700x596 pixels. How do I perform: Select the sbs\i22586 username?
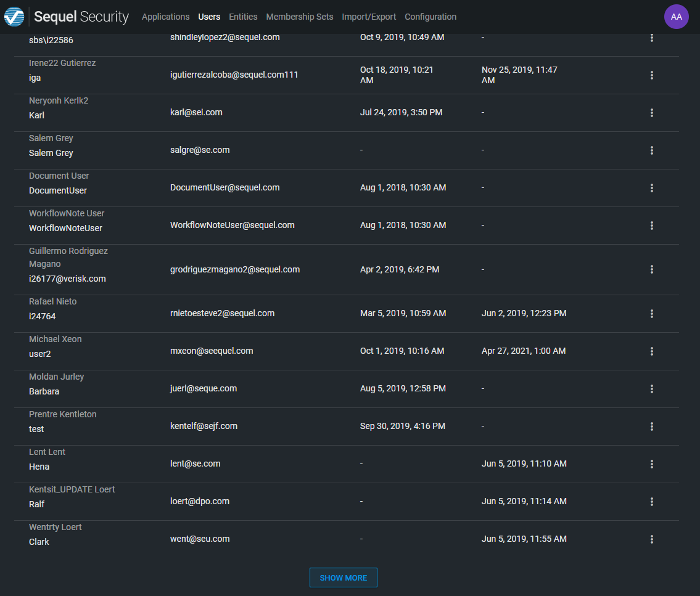coord(51,40)
